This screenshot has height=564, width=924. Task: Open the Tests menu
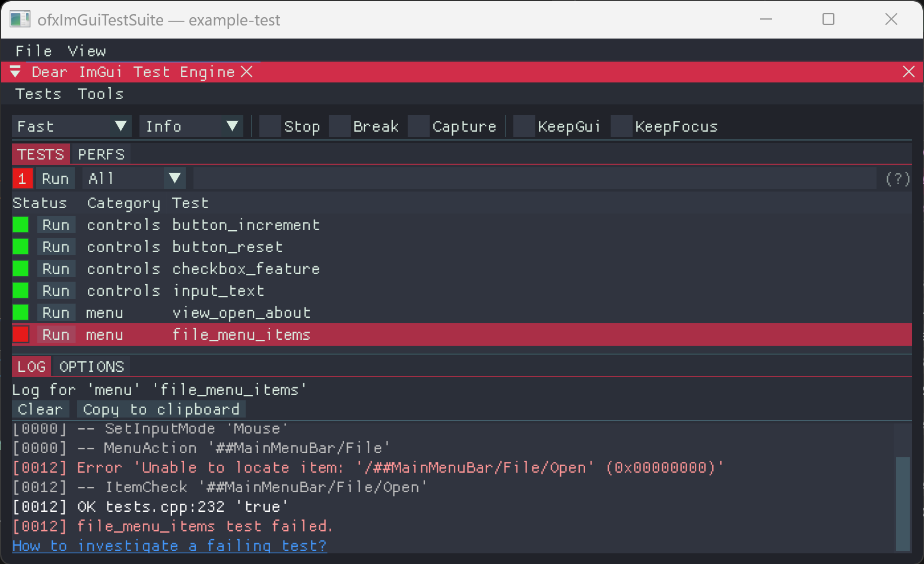point(38,94)
